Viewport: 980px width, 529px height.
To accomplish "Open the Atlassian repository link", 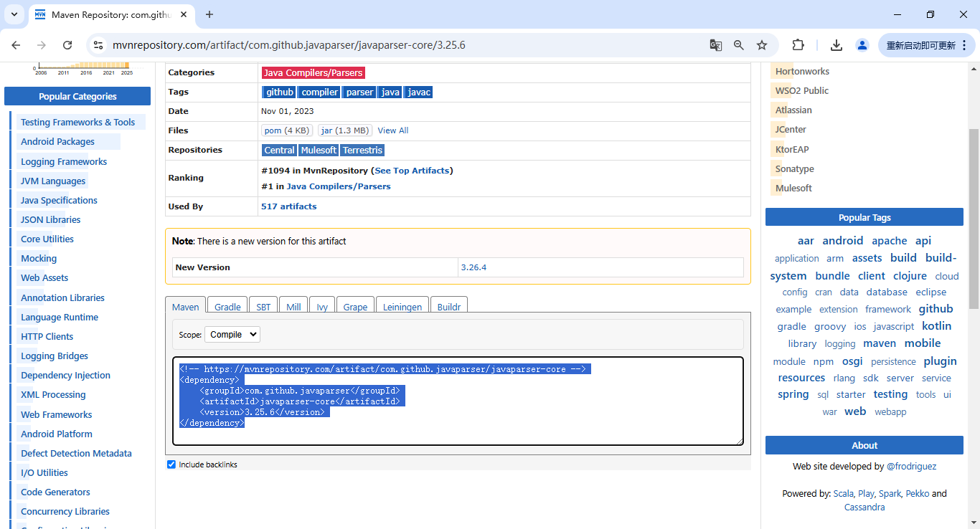I will tap(793, 110).
